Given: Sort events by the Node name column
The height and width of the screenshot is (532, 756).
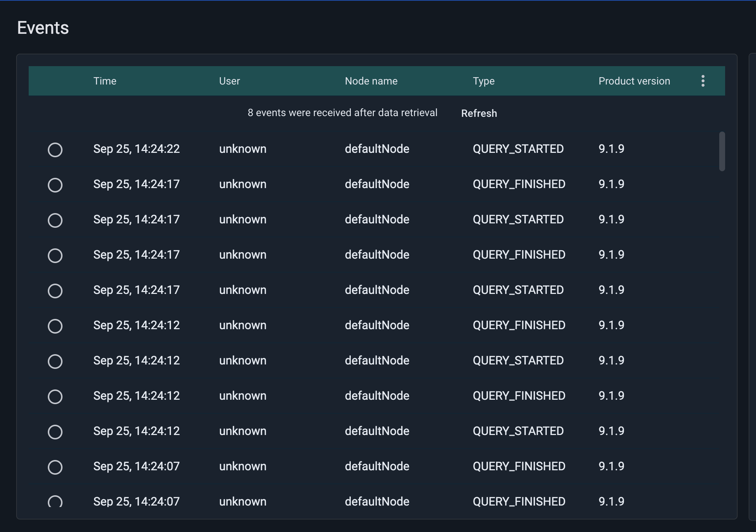Looking at the screenshot, I should [x=371, y=81].
